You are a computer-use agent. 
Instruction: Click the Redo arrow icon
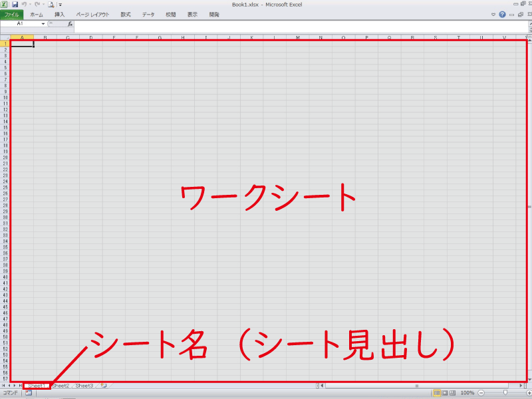coord(39,4)
